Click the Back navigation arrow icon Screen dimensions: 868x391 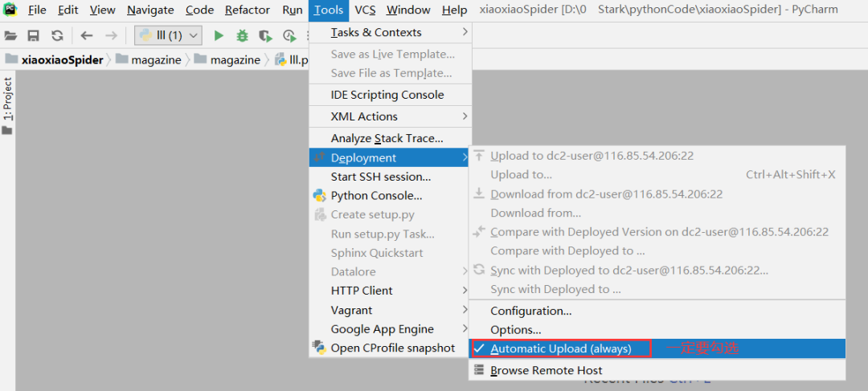click(86, 36)
